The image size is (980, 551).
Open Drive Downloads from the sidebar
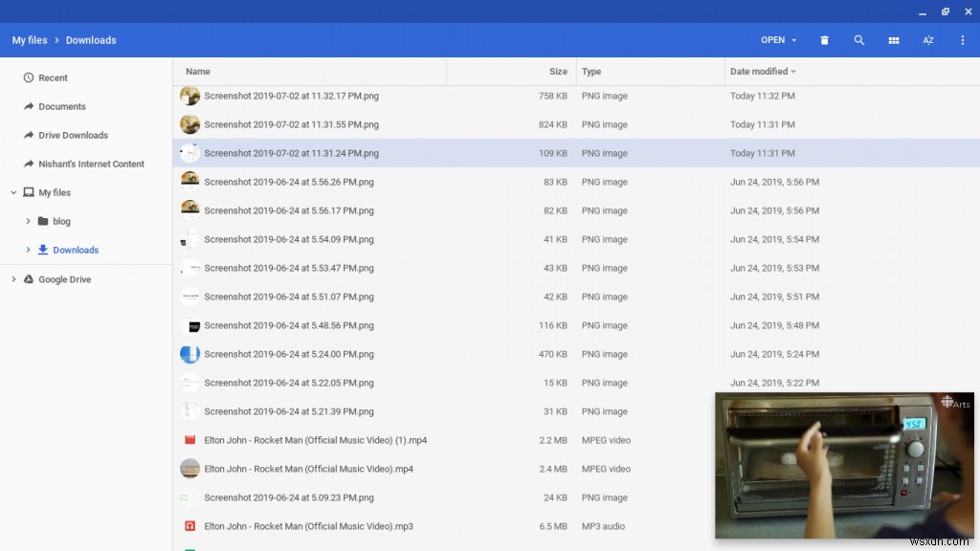[x=72, y=135]
